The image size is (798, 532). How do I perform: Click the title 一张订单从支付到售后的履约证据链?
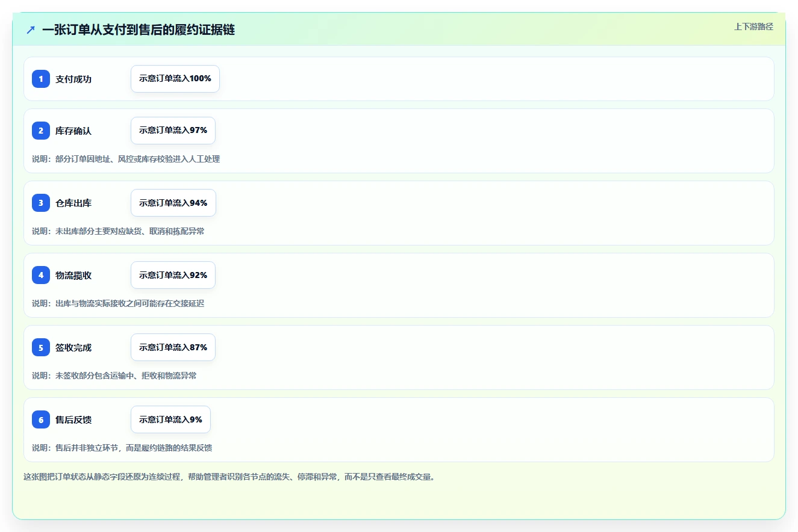coord(139,29)
